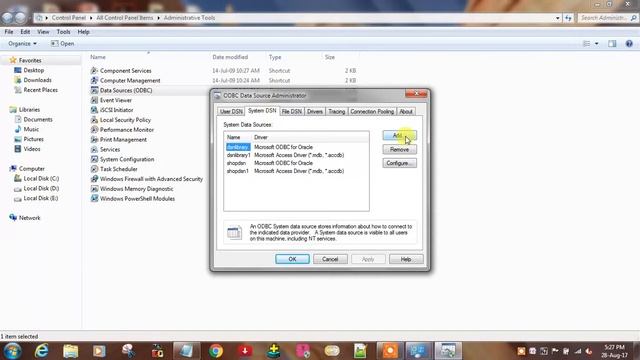Screen dimensions: 640x360
Task: Select Windows Memory Diagnostic icon
Action: click(94, 189)
